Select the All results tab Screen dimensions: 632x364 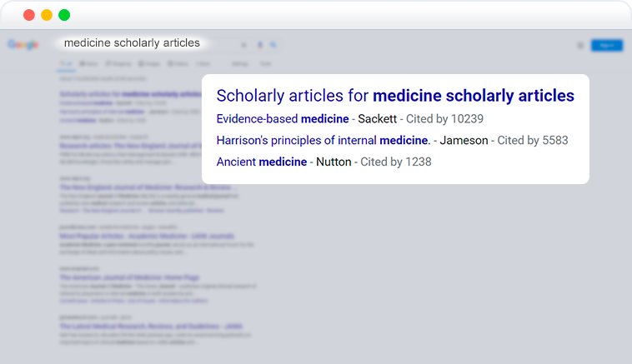66,63
